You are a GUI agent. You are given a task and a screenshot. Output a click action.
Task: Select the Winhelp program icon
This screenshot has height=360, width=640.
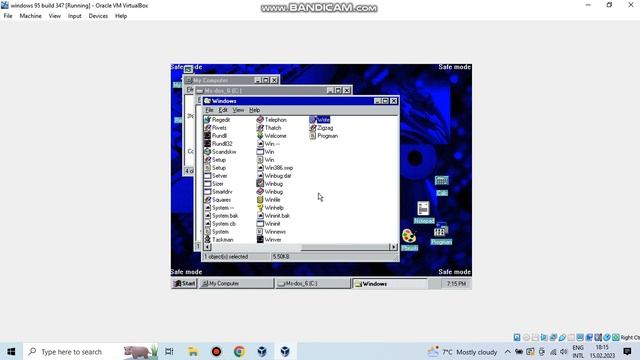click(260, 208)
